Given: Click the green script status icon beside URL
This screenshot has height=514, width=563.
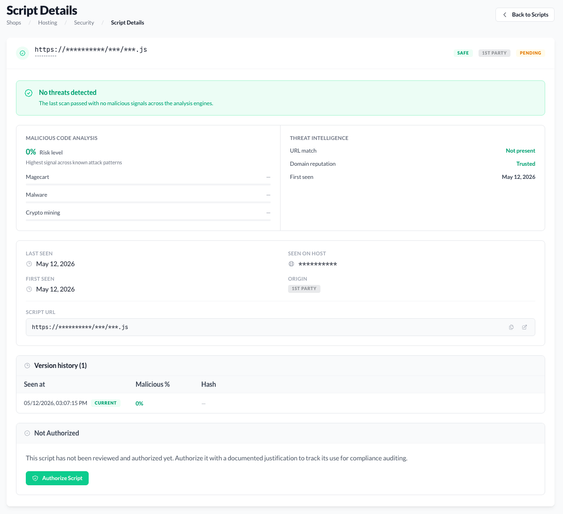Looking at the screenshot, I should [x=22, y=53].
